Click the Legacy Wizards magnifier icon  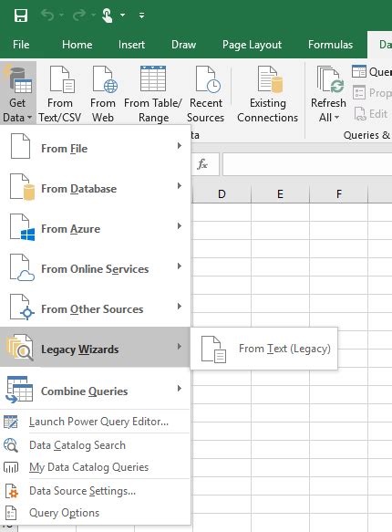pyautogui.click(x=21, y=348)
